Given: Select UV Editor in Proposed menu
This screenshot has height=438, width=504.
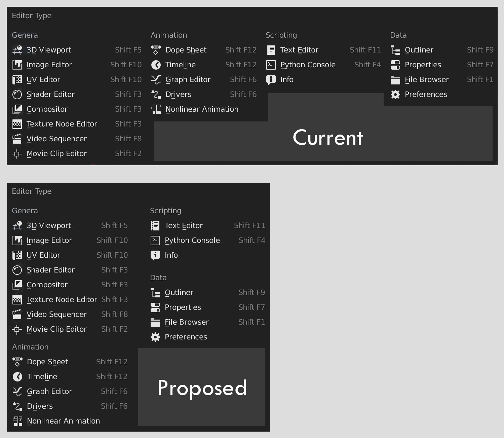Looking at the screenshot, I should point(70,255).
